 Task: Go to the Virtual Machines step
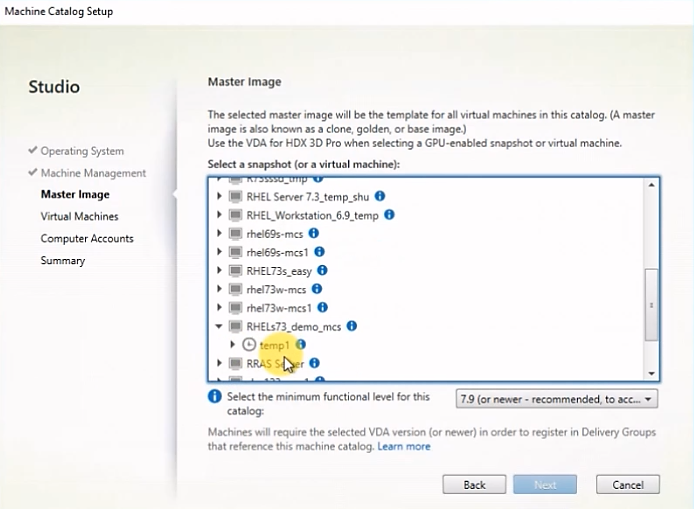[x=79, y=216]
